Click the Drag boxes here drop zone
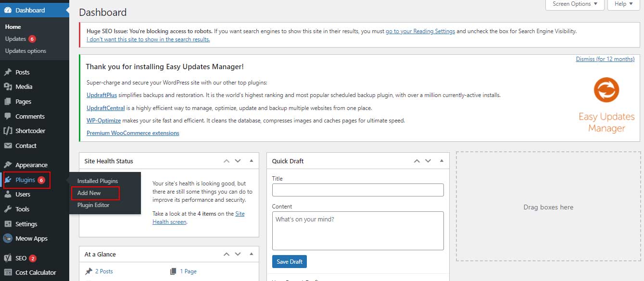 pyautogui.click(x=548, y=207)
